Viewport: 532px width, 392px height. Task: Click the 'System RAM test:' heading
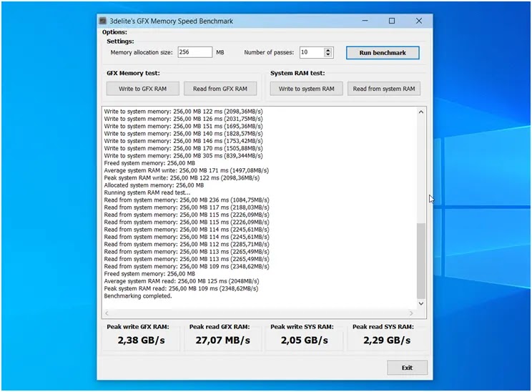(x=297, y=73)
